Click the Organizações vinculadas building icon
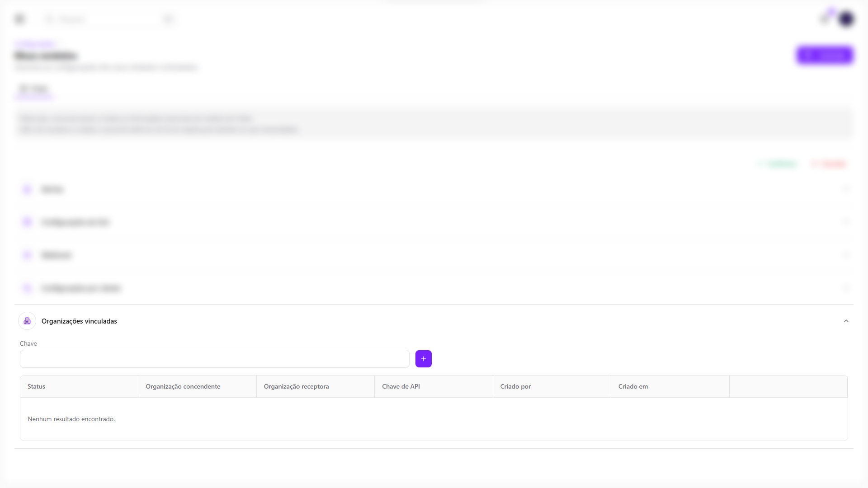The height and width of the screenshot is (488, 868). tap(27, 321)
